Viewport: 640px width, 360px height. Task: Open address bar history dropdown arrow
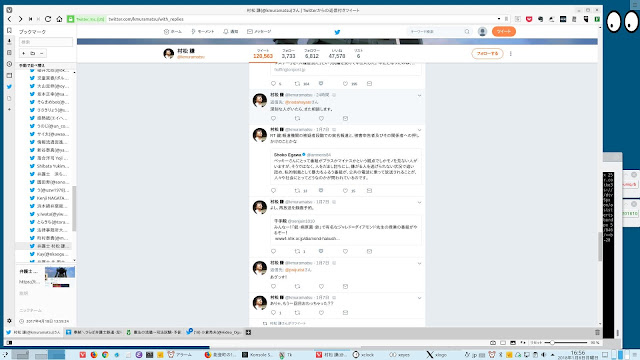tap(499, 19)
